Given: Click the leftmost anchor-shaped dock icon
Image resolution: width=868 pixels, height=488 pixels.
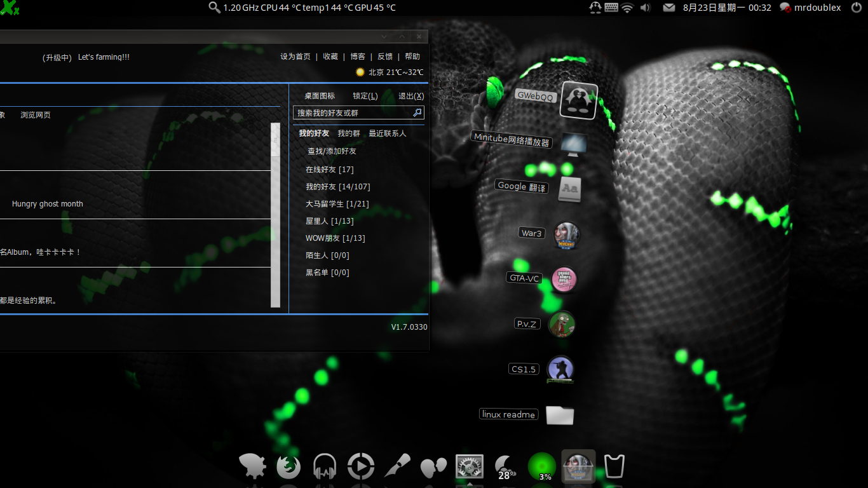Looking at the screenshot, I should tap(252, 467).
